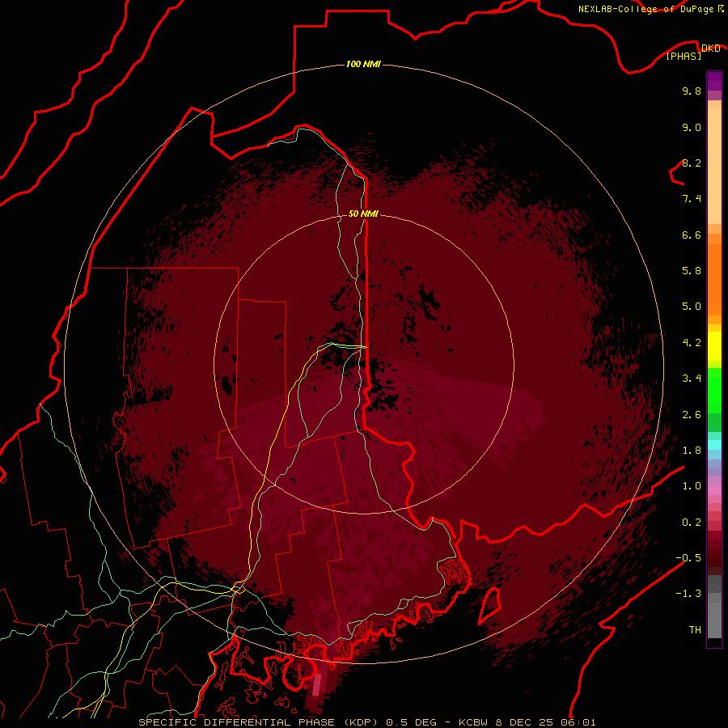
Task: Click the TH threshold label on the scale
Action: click(695, 630)
